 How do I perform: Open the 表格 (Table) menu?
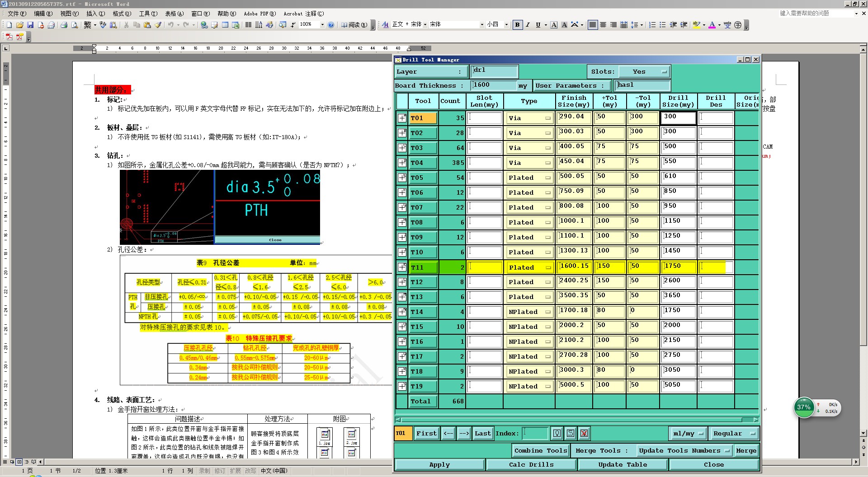click(x=174, y=14)
